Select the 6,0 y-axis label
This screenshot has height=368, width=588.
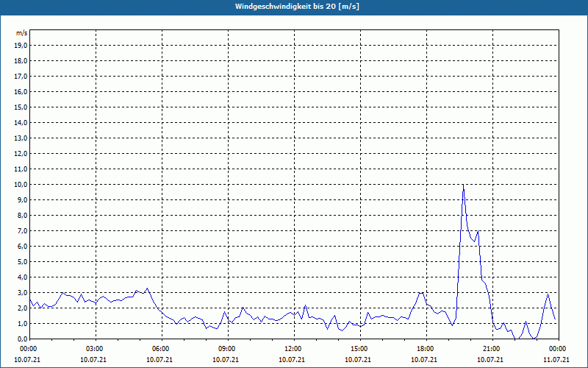click(x=22, y=247)
